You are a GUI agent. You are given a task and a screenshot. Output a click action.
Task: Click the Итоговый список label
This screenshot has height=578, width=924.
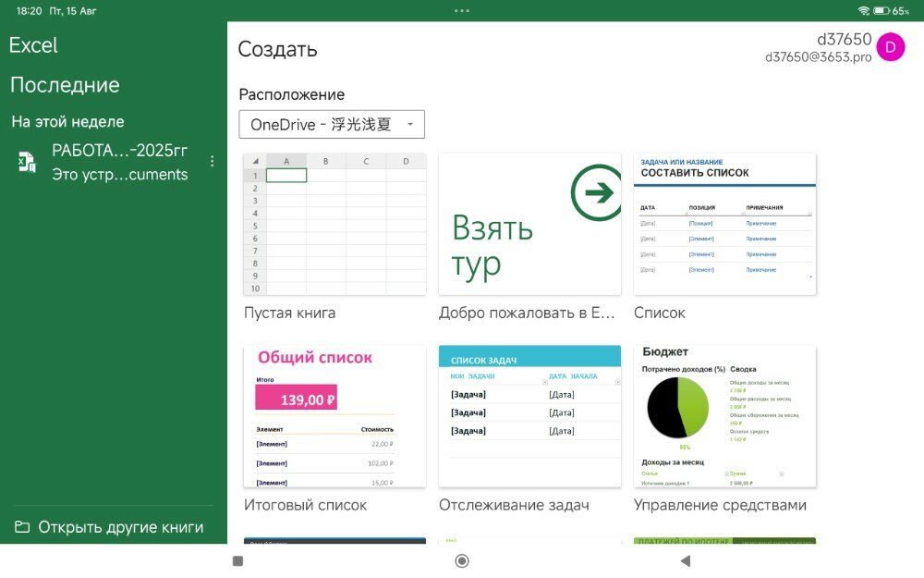(x=305, y=505)
